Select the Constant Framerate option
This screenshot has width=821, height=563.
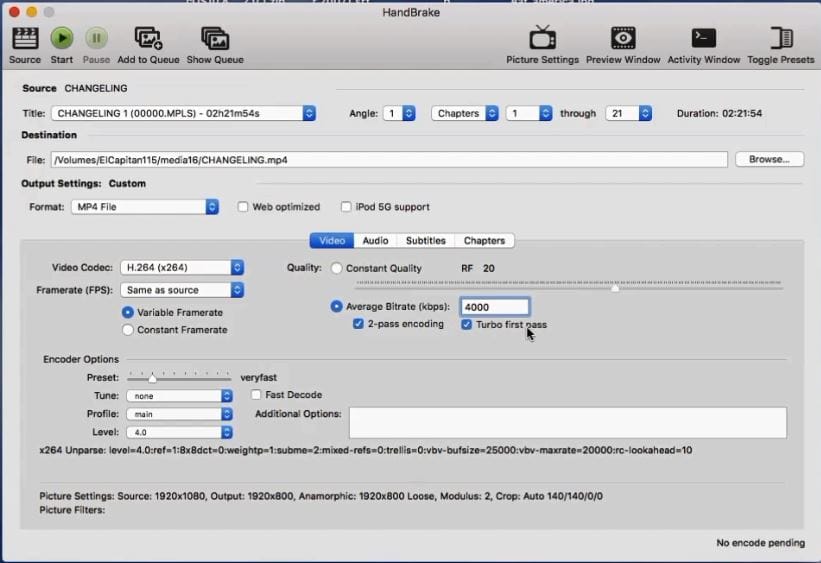coord(128,330)
